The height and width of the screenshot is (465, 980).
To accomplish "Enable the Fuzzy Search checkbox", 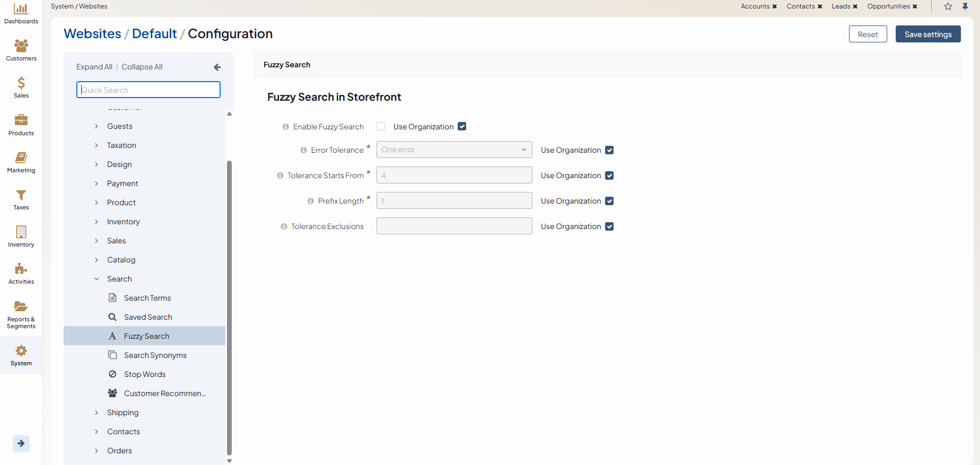I will pyautogui.click(x=381, y=126).
